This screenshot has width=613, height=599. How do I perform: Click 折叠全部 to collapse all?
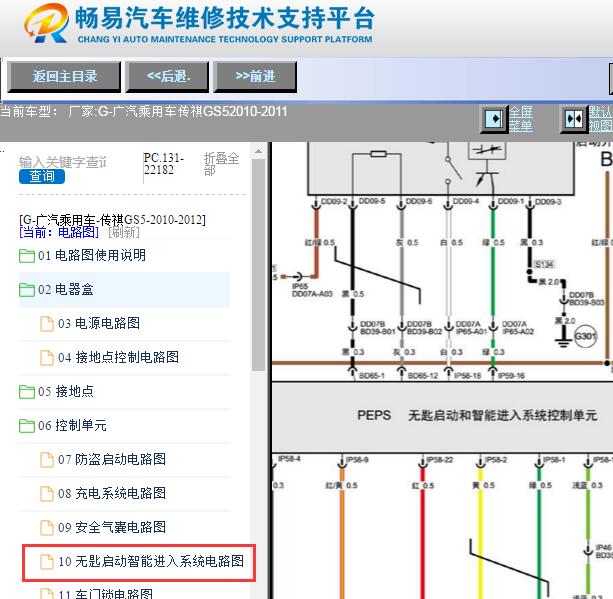pos(221,164)
